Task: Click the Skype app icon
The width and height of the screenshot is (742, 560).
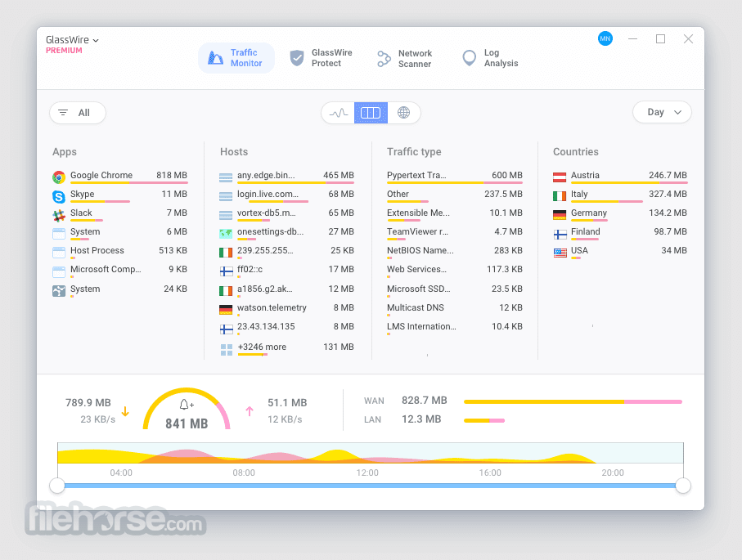Action: click(x=59, y=196)
